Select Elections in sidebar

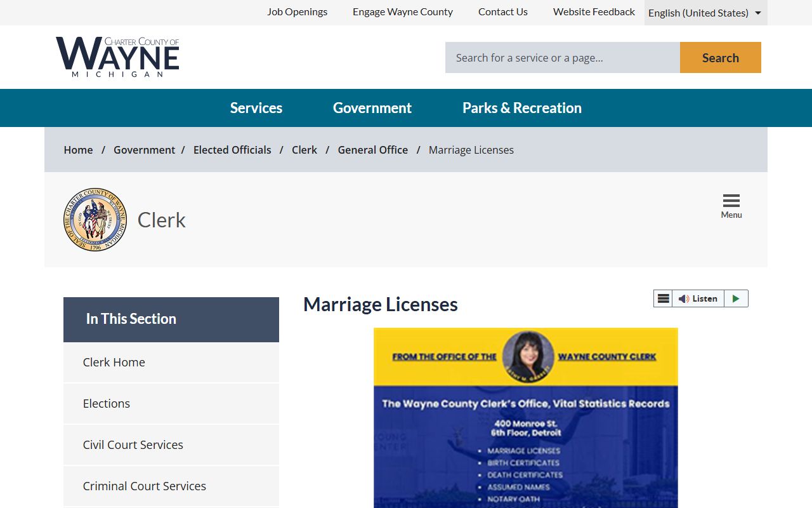coord(171,404)
